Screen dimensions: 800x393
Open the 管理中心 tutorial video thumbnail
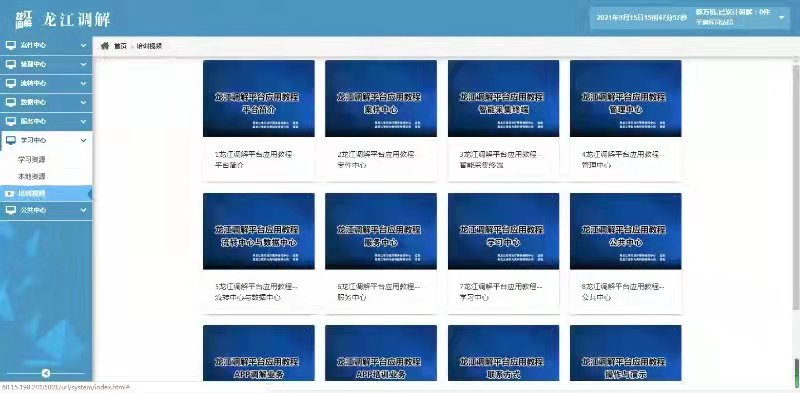click(x=626, y=99)
